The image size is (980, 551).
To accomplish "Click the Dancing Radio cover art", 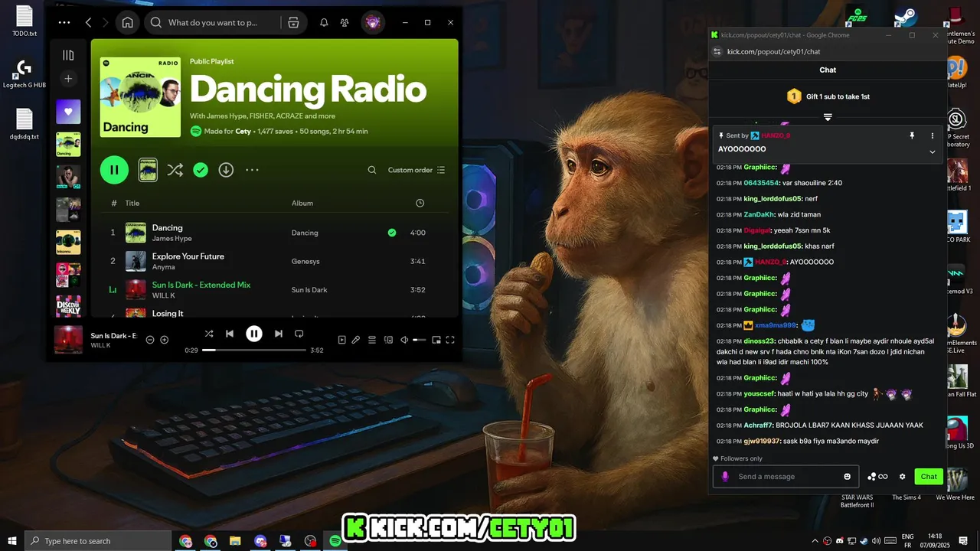I will coord(140,97).
